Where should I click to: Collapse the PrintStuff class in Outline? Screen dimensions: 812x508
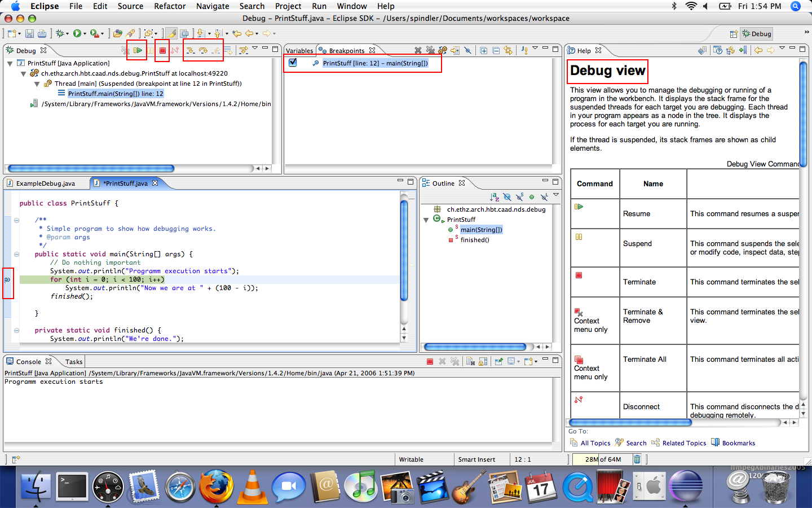426,220
